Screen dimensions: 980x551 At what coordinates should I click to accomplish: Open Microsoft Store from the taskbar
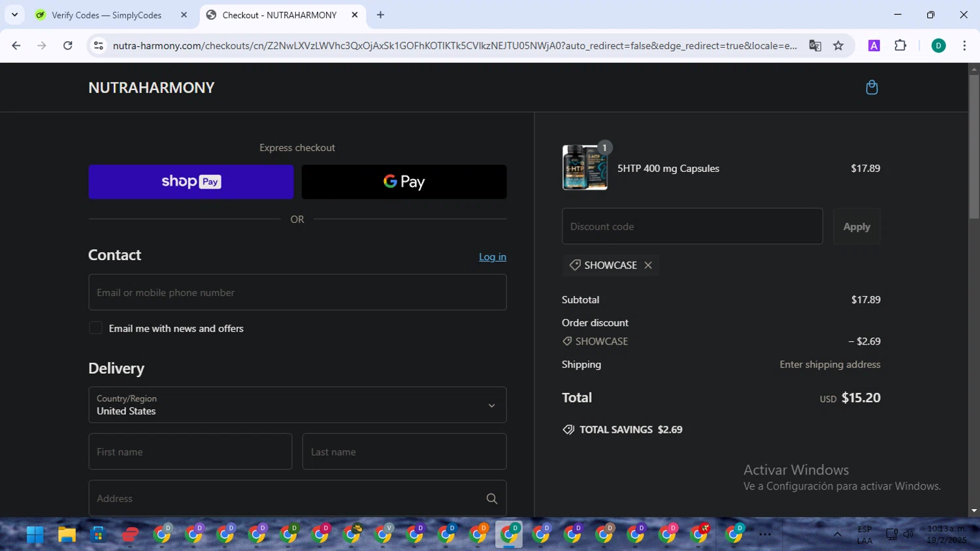98,535
